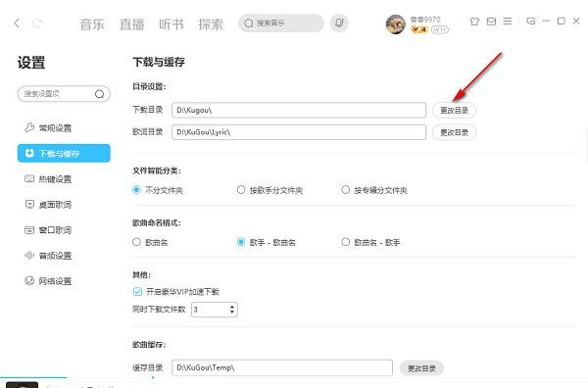The height and width of the screenshot is (388, 588).
Task: Click the playback progress bar at bottom
Action: click(x=294, y=377)
